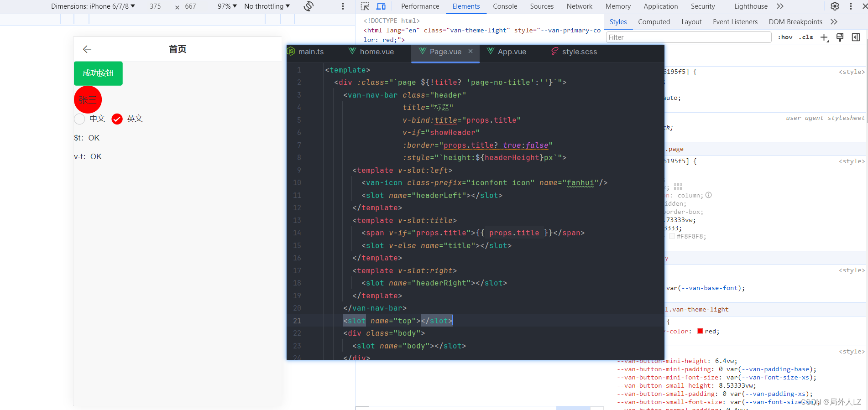Select the Page.vue editor tab
This screenshot has height=410, width=868.
pyautogui.click(x=445, y=52)
